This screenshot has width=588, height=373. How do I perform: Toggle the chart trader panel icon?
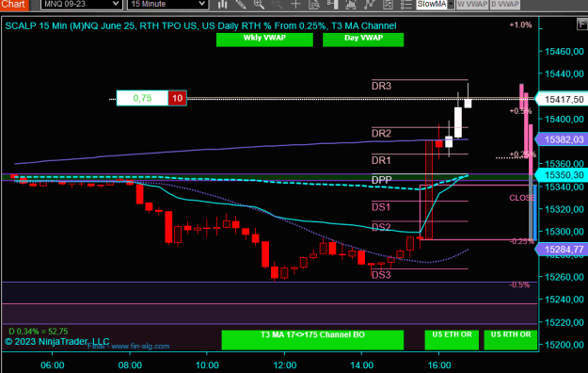point(332,4)
